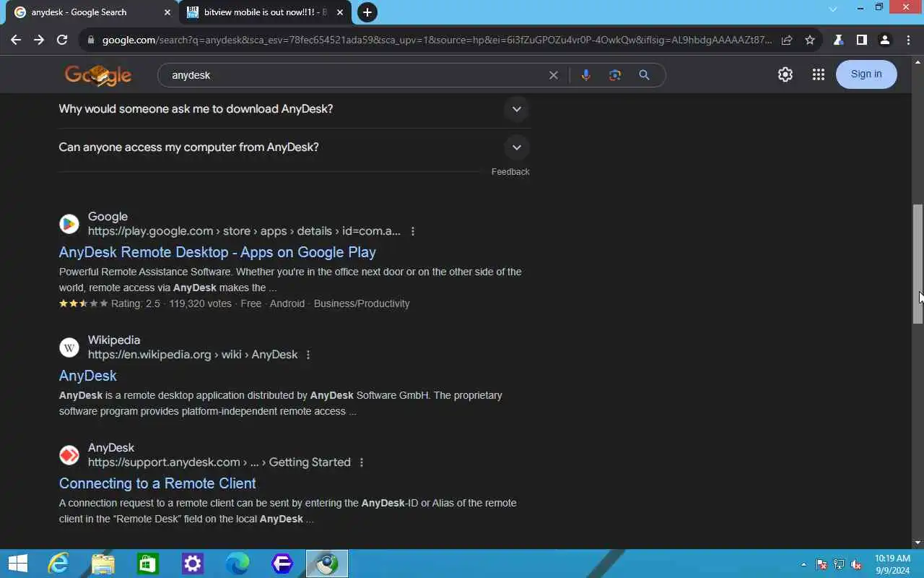Close the bitview mobile tab
This screenshot has height=578, width=924.
tap(340, 12)
